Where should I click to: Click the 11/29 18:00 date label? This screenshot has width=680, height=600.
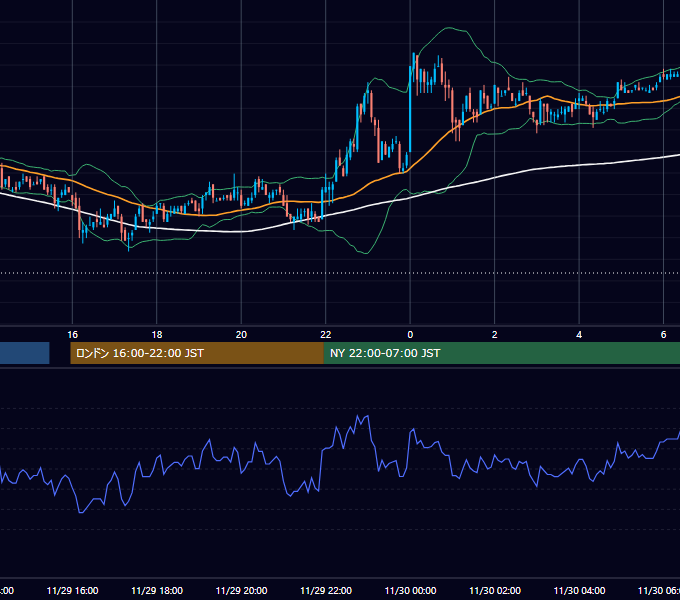[157, 590]
